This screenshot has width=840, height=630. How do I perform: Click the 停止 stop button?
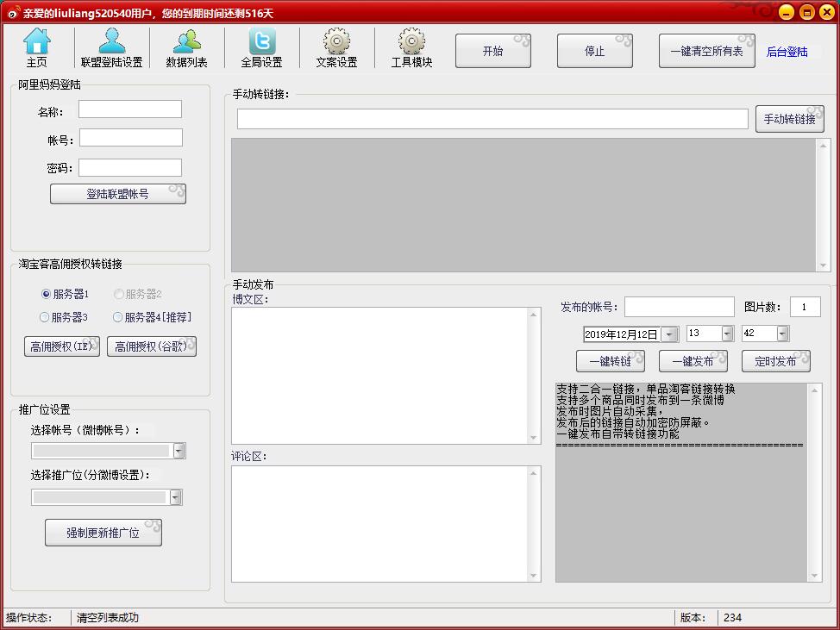[595, 51]
